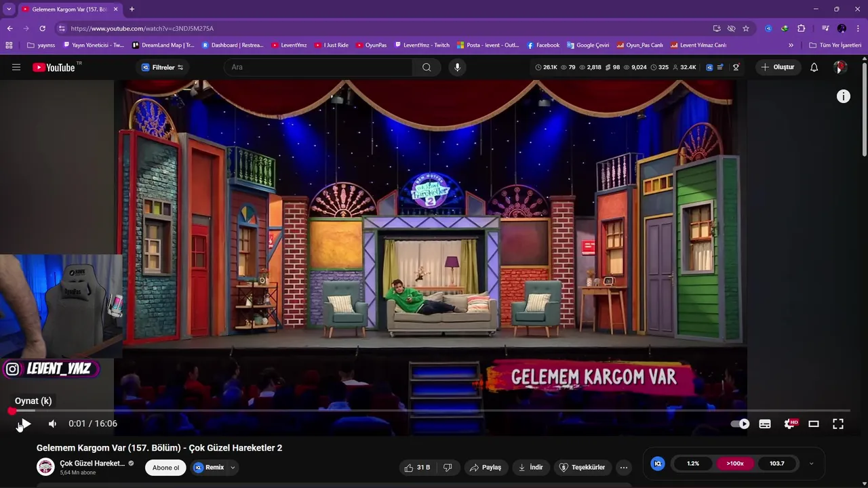Reload the page

pos(42,28)
